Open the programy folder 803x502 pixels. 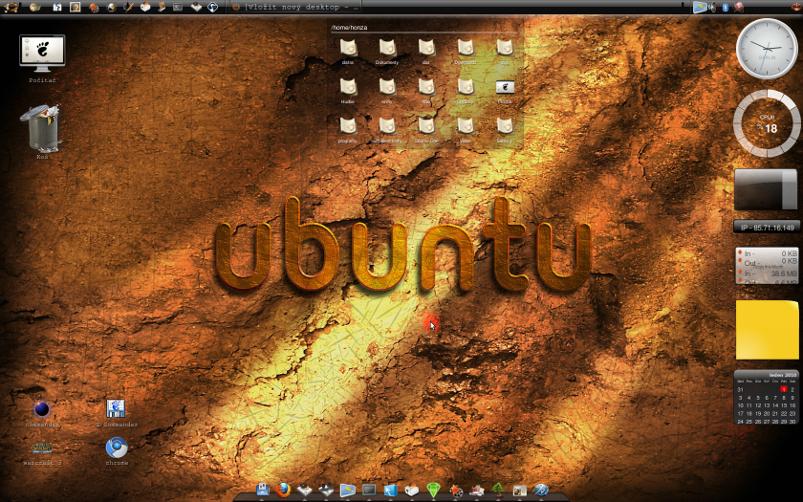pos(348,126)
